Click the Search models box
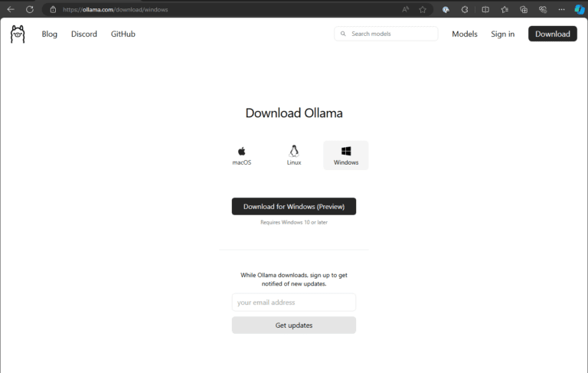588x373 pixels. pos(386,34)
